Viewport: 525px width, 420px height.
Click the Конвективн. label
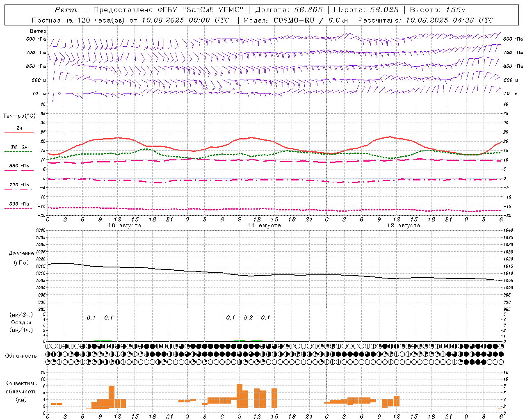[x=21, y=383]
